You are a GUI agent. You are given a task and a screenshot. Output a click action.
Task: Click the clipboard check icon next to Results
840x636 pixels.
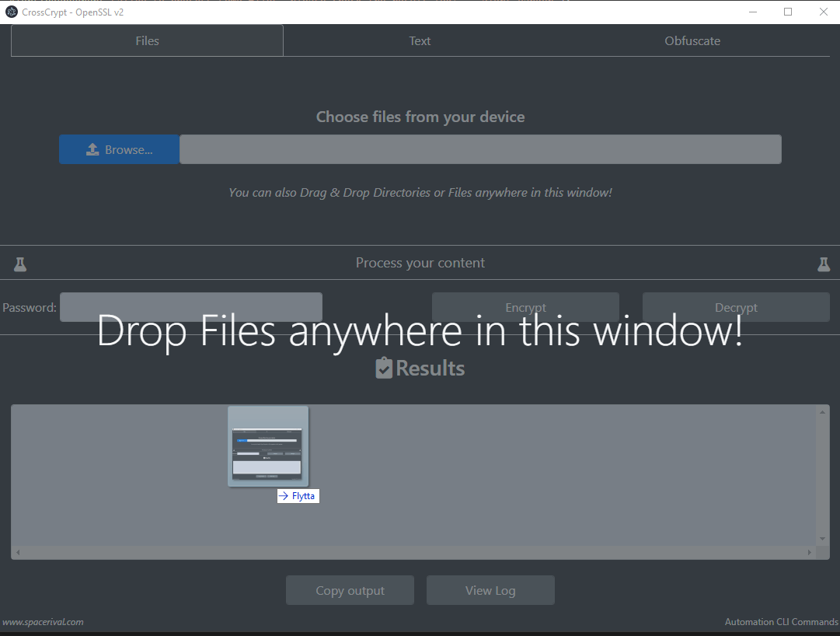[x=384, y=368]
